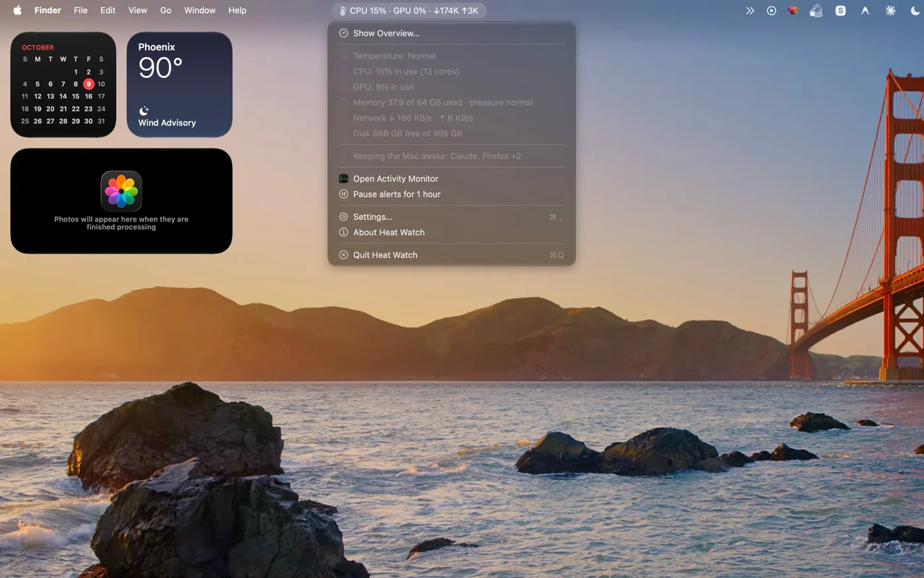Open the Finder menu
The image size is (924, 578).
tap(48, 11)
